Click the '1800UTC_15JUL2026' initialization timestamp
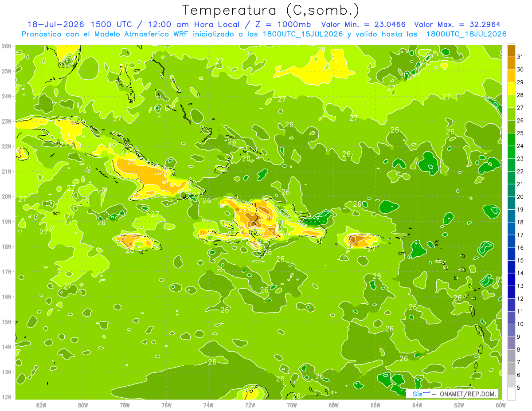This screenshot has height=411, width=532. point(303,34)
